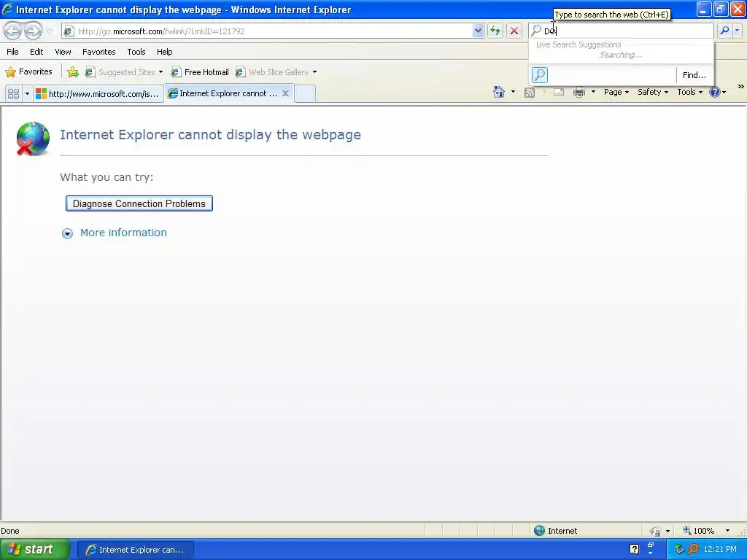
Task: Open the View menu
Action: 63,52
